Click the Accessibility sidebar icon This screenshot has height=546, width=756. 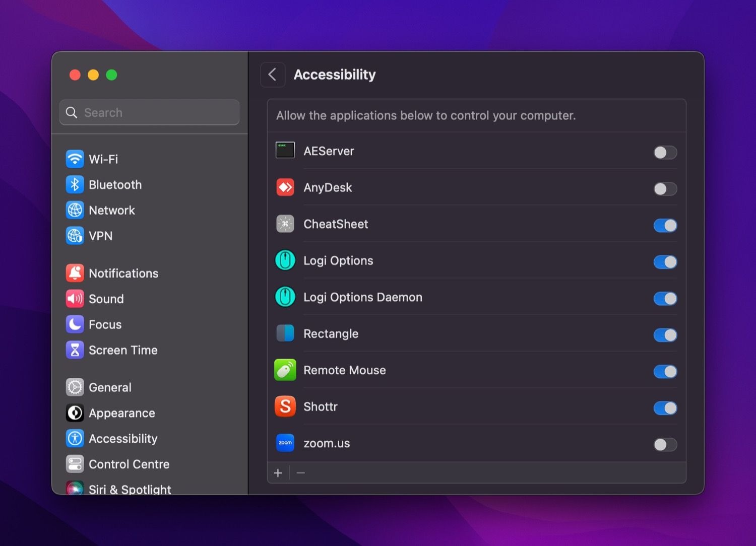click(75, 439)
